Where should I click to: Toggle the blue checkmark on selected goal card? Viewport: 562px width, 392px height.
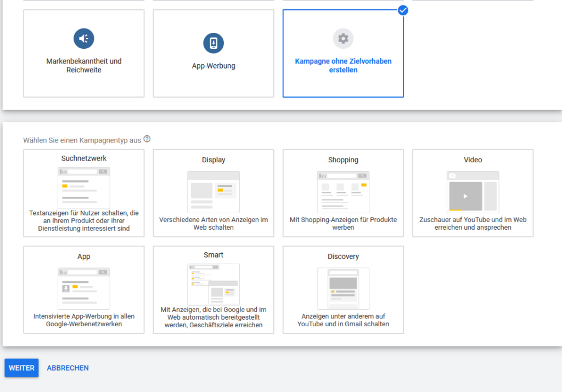pyautogui.click(x=403, y=10)
